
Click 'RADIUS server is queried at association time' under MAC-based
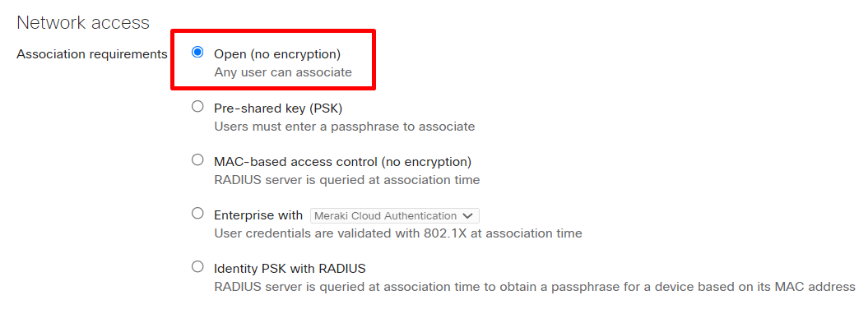347,180
